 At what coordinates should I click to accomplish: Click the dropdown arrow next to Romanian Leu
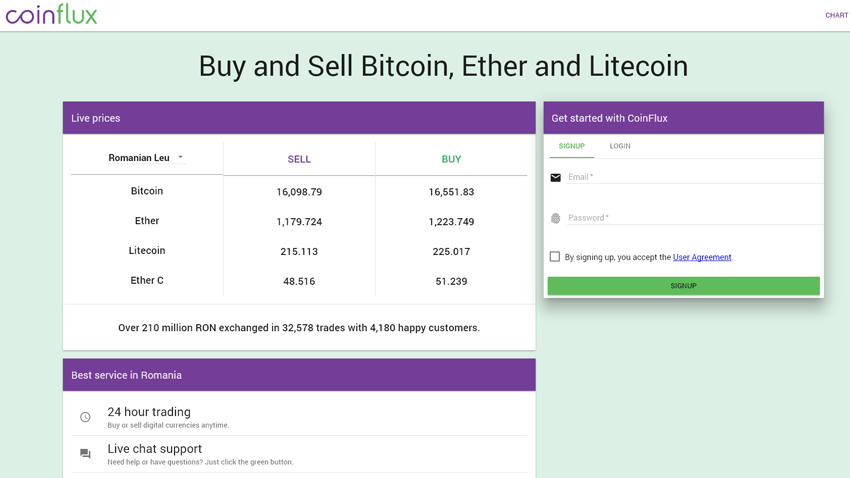pyautogui.click(x=181, y=157)
